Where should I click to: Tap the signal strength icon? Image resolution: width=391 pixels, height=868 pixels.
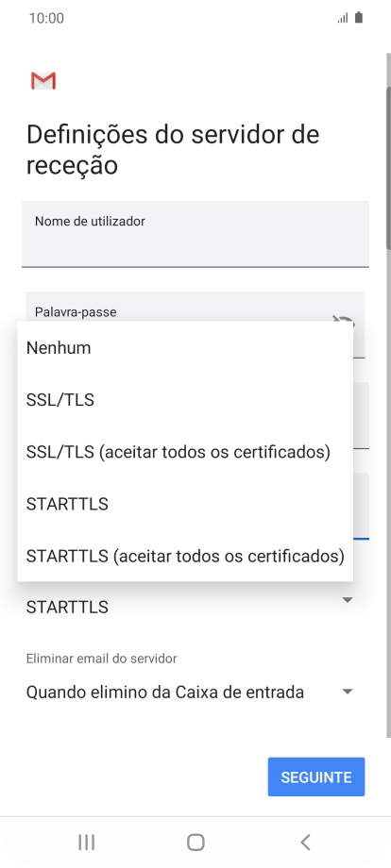(343, 18)
